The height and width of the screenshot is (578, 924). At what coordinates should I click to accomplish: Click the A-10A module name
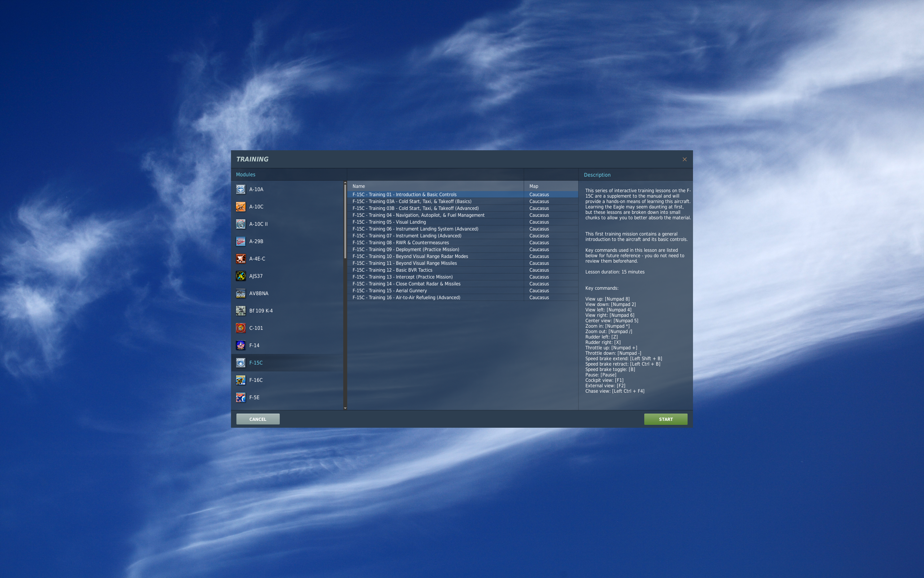pos(256,189)
